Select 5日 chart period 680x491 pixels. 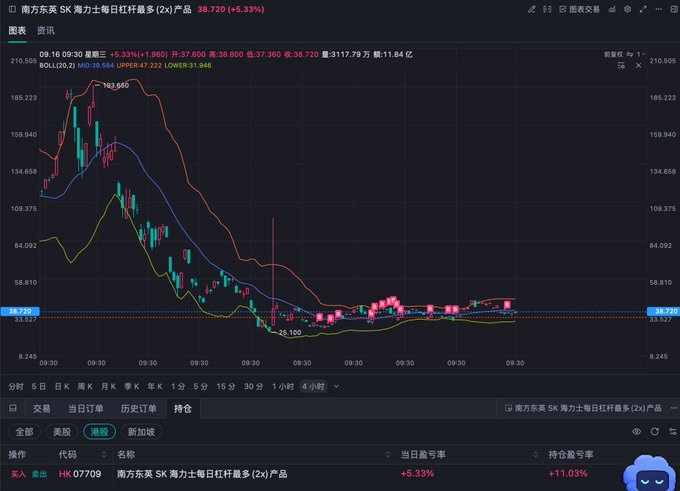39,386
